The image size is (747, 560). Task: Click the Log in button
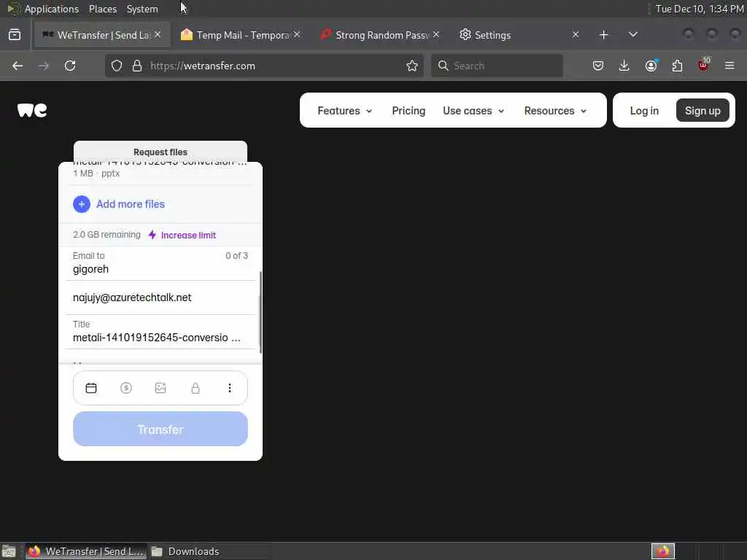point(644,111)
